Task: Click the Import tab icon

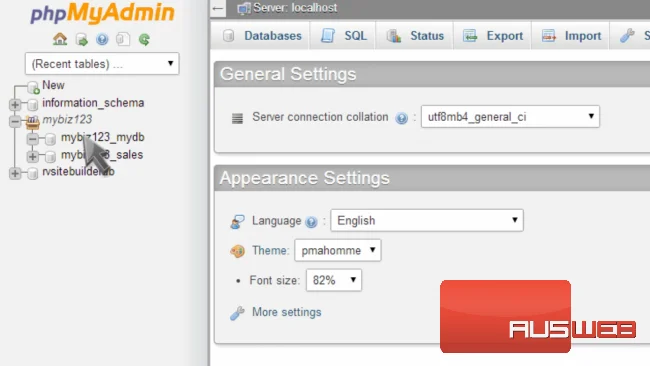Action: (549, 36)
